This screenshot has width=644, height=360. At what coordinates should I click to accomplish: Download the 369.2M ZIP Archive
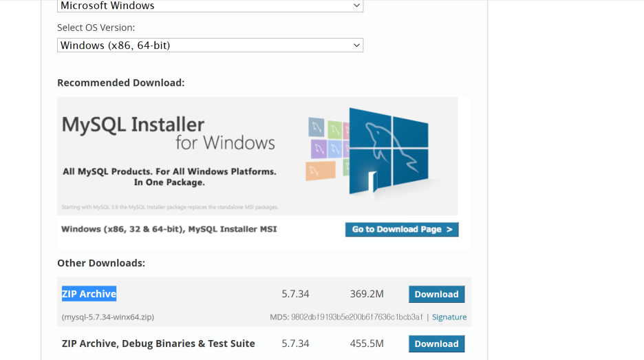point(436,294)
